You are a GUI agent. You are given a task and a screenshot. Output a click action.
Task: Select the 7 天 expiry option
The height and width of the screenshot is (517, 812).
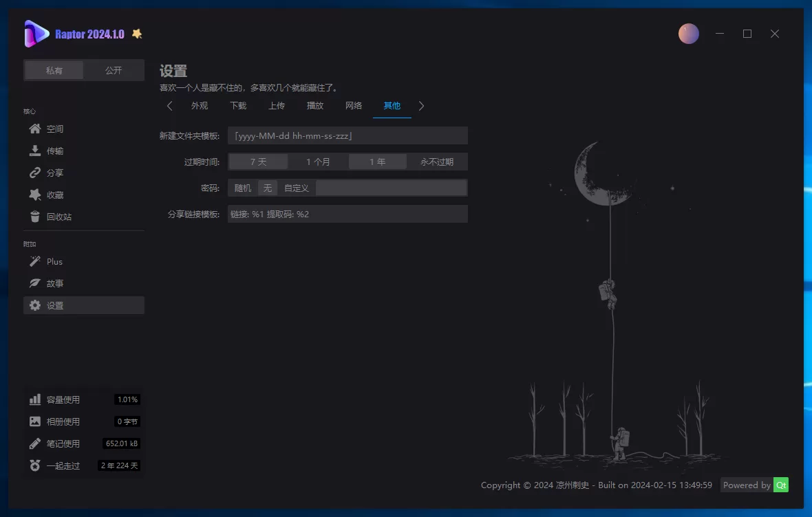258,161
